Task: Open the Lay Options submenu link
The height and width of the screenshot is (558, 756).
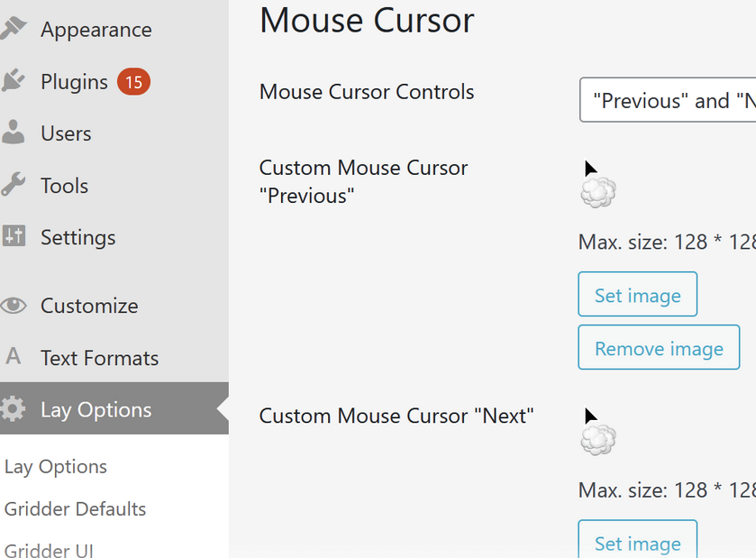Action: click(x=56, y=467)
